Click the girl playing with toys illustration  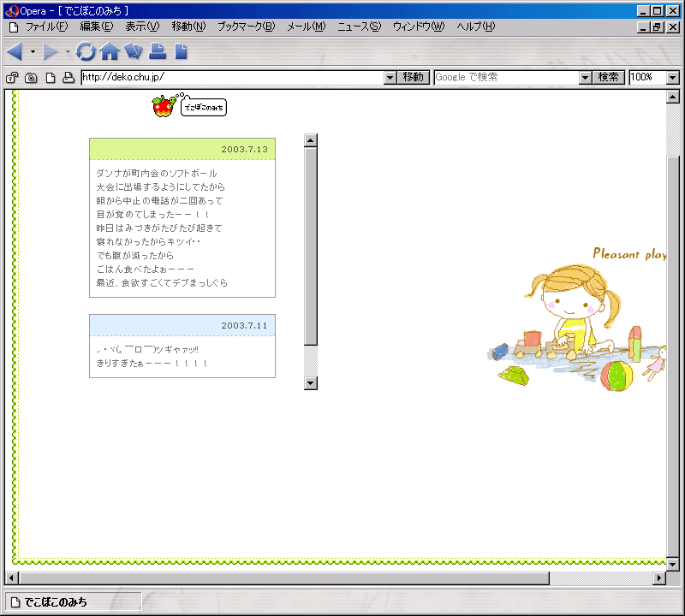tap(576, 328)
